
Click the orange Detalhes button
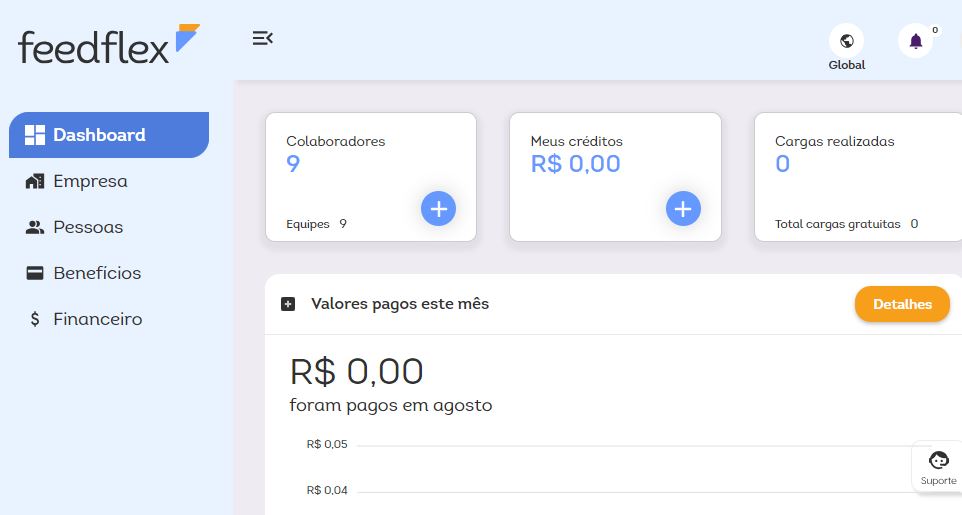(902, 304)
